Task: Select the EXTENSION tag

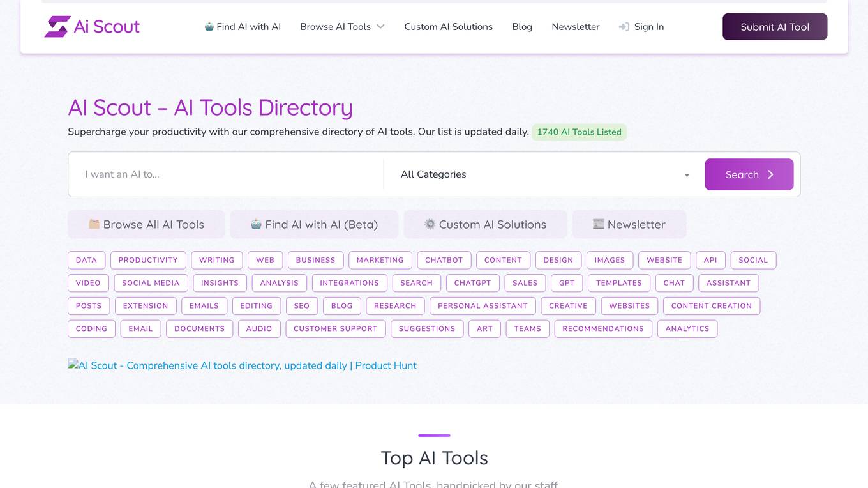Action: coord(146,306)
